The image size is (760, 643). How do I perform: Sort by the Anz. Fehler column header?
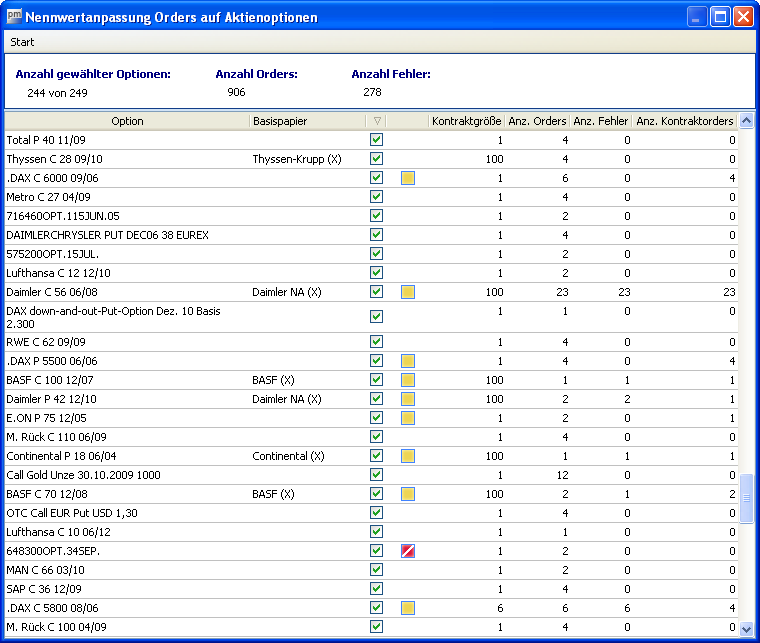pyautogui.click(x=600, y=121)
